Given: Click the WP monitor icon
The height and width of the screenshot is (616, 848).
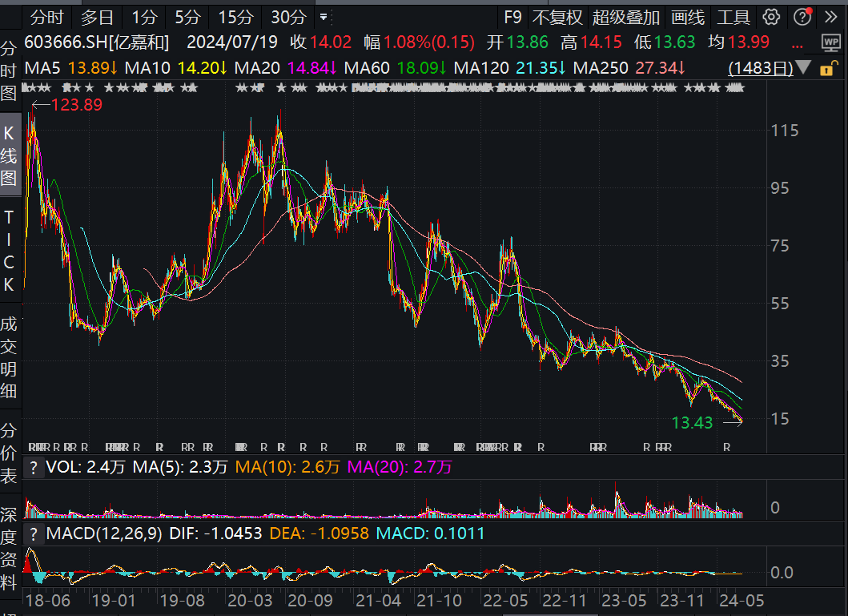Looking at the screenshot, I should point(830,42).
